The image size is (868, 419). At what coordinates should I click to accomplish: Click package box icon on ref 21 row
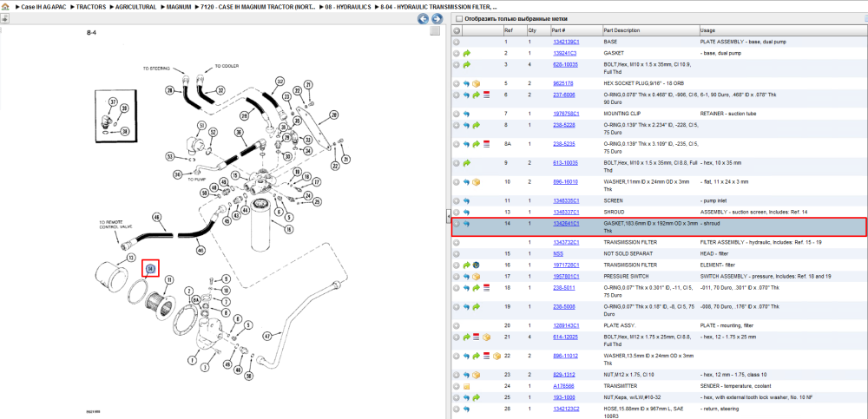tap(487, 337)
